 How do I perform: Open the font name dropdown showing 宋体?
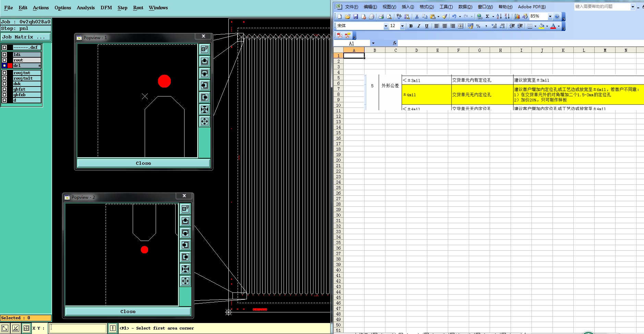386,26
